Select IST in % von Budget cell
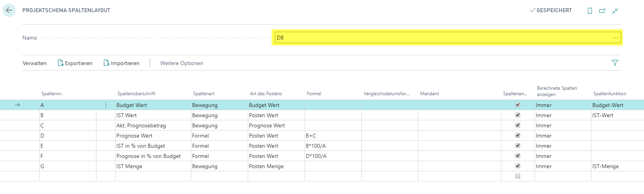 (153, 146)
